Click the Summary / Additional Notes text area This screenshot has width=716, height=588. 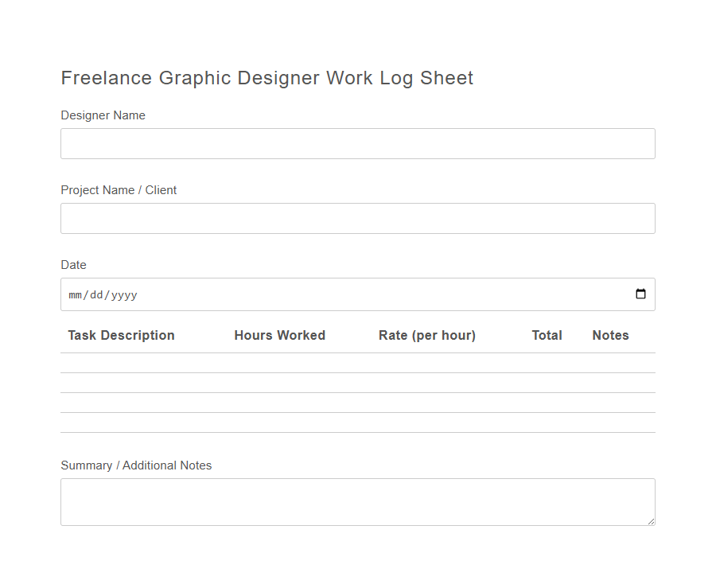tap(357, 500)
